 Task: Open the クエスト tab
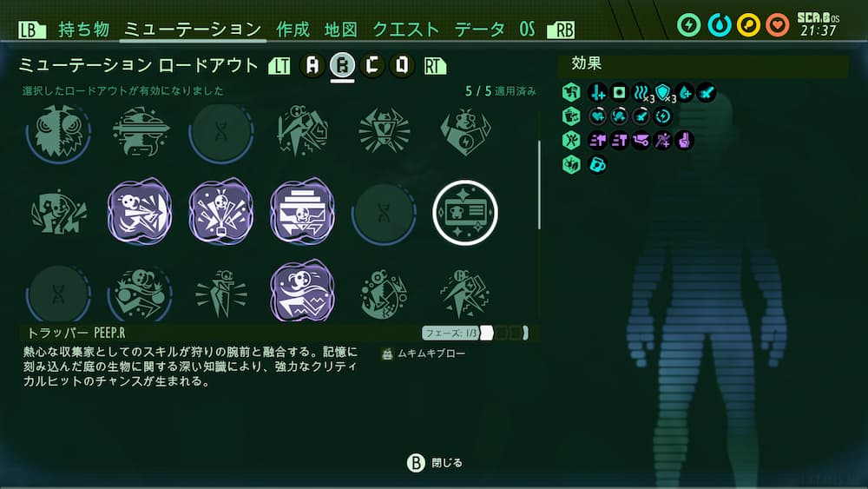[x=405, y=30]
